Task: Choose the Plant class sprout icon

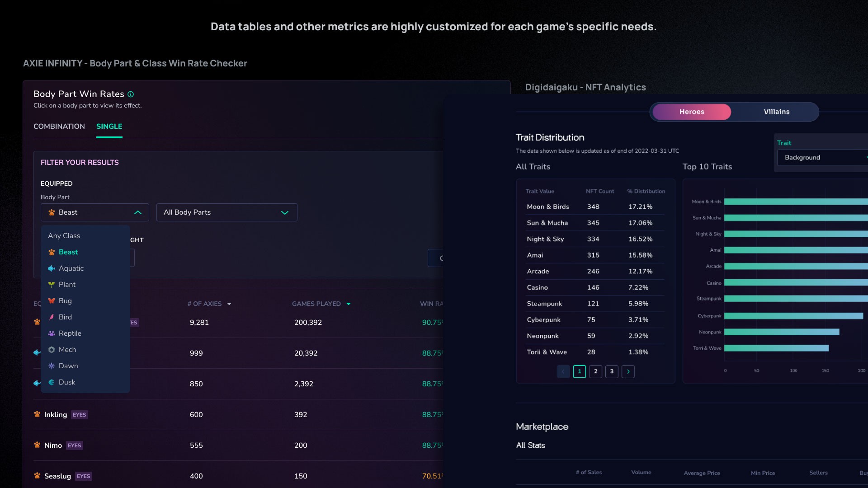Action: coord(52,285)
